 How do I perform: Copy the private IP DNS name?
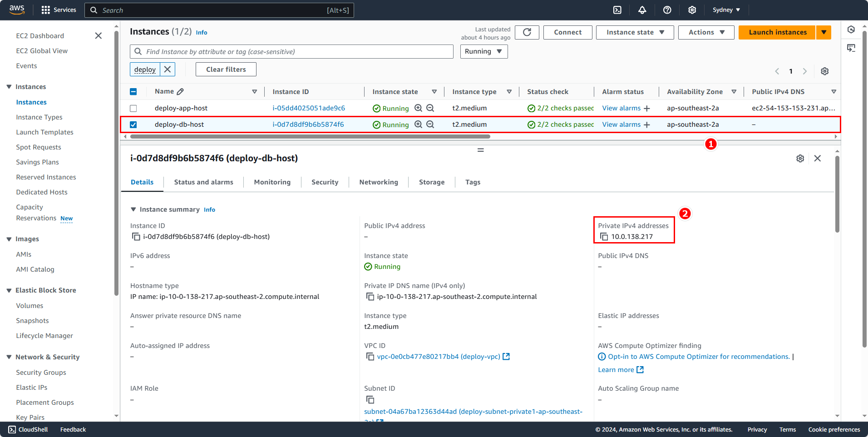370,297
